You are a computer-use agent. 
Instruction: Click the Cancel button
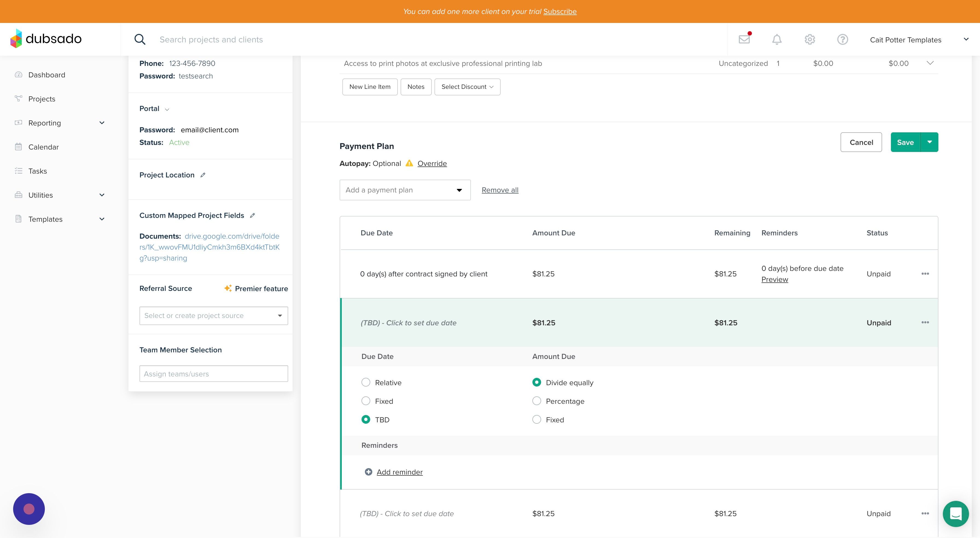pyautogui.click(x=861, y=142)
